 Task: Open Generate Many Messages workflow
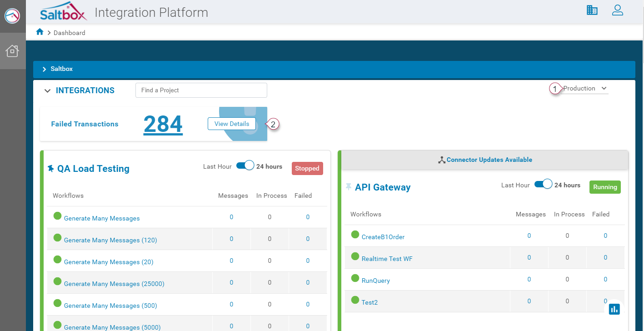pyautogui.click(x=102, y=218)
